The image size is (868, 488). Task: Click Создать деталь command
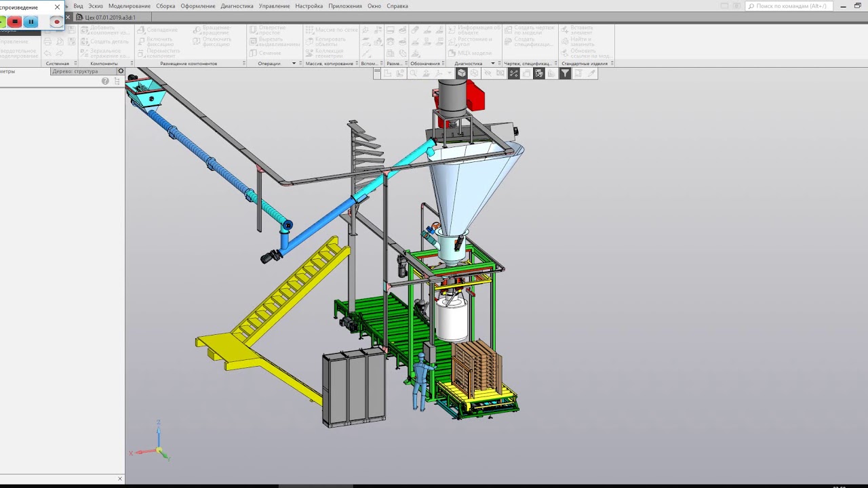click(x=105, y=41)
